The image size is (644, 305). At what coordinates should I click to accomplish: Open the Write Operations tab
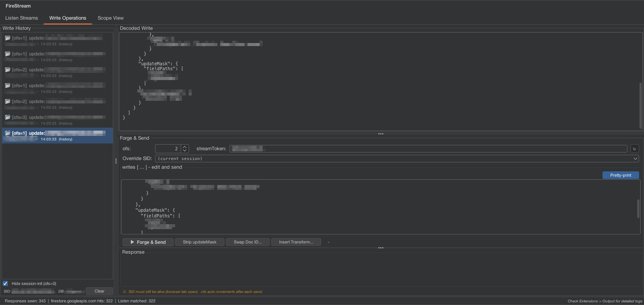[68, 18]
